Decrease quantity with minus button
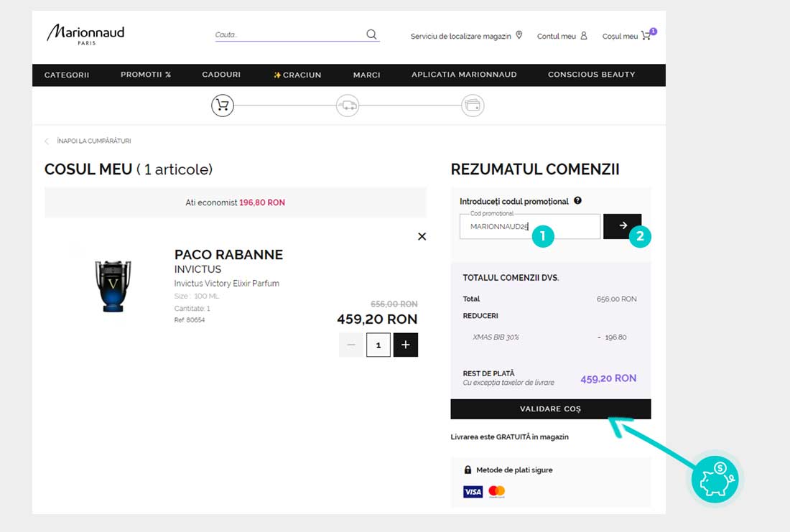 tap(350, 345)
